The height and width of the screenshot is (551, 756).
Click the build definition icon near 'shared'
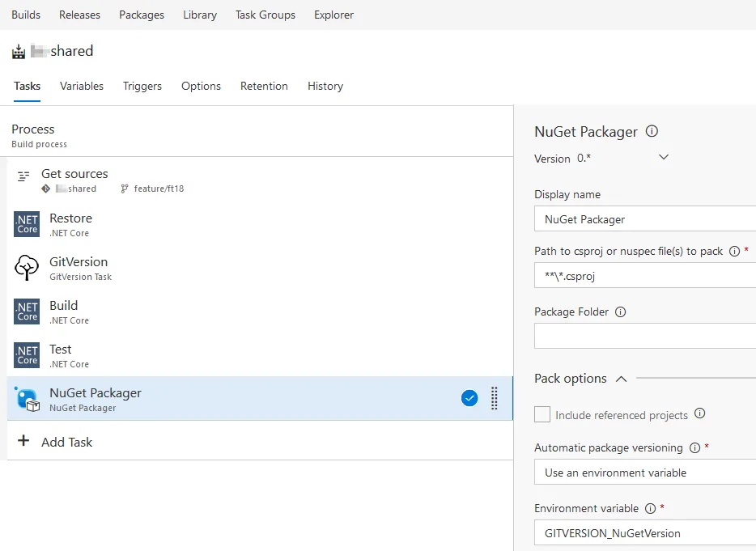point(19,52)
